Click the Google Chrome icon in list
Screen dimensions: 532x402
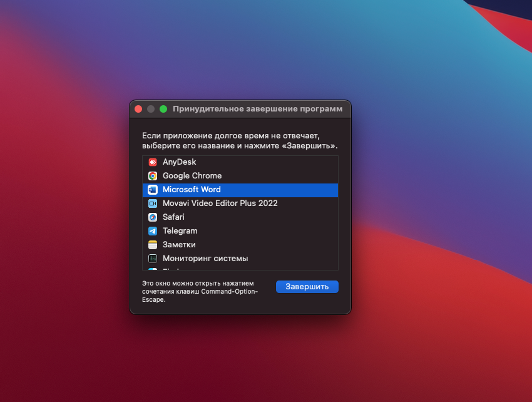(x=153, y=176)
